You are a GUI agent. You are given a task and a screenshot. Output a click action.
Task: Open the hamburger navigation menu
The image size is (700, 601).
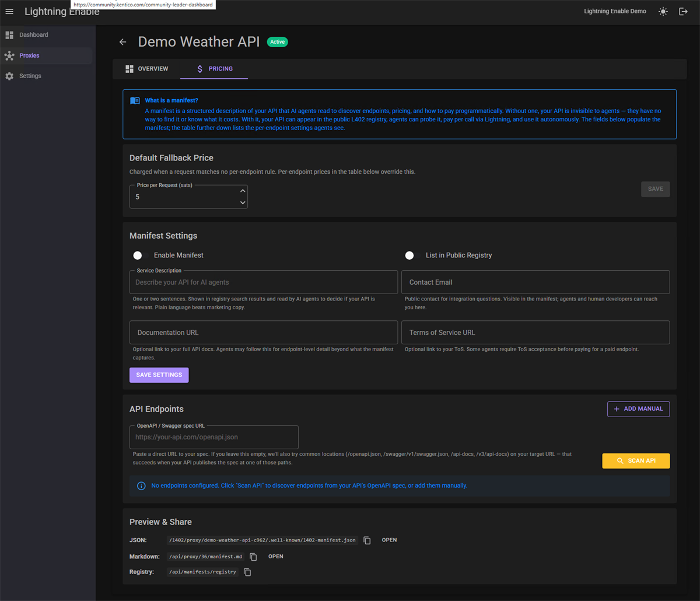pyautogui.click(x=9, y=12)
